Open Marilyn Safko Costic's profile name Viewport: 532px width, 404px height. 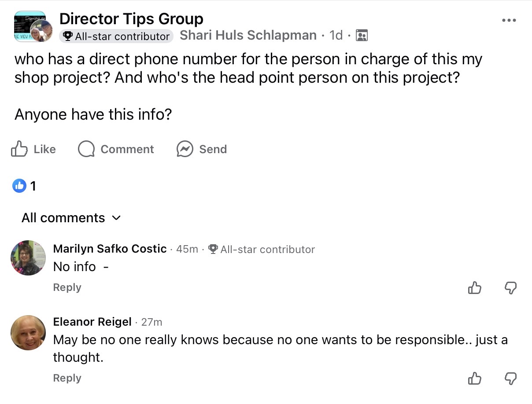[x=110, y=249]
